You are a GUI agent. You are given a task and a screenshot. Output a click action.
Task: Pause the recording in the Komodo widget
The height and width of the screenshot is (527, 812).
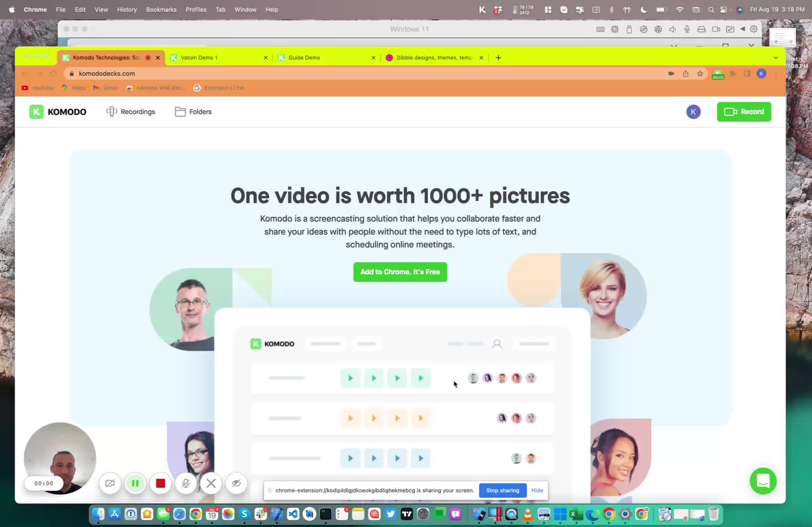(135, 483)
